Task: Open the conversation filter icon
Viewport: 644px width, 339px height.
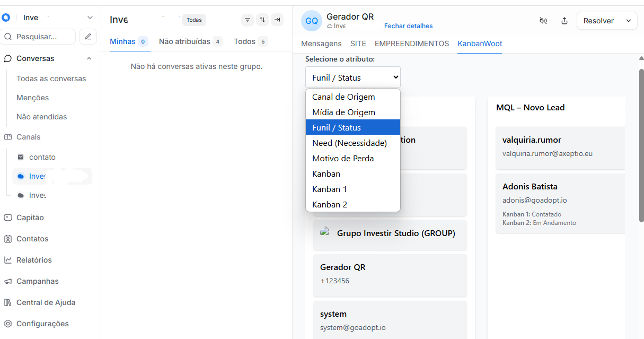Action: point(248,20)
